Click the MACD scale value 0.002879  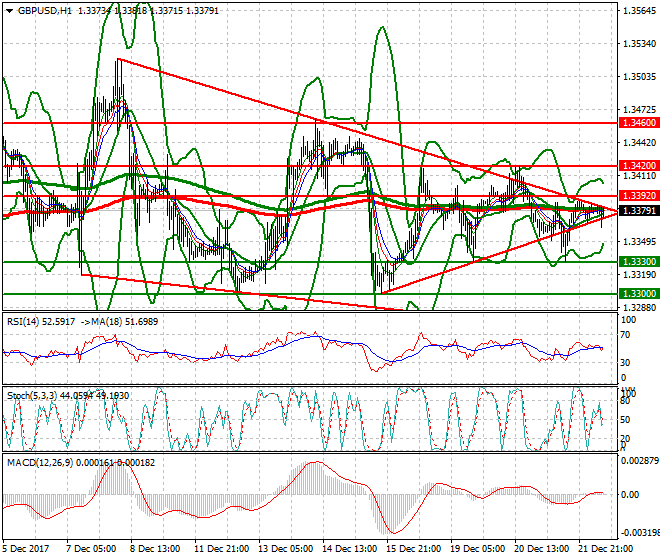[x=640, y=461]
